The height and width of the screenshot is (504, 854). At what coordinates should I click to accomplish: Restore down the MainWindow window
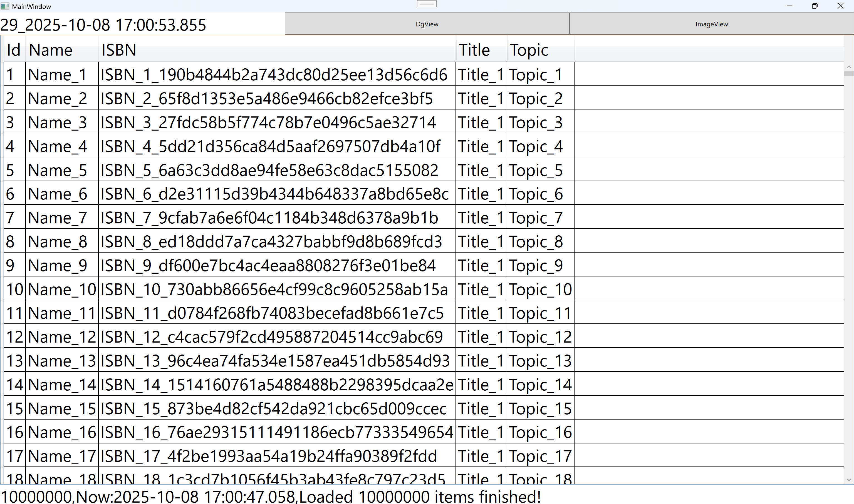[x=815, y=6]
